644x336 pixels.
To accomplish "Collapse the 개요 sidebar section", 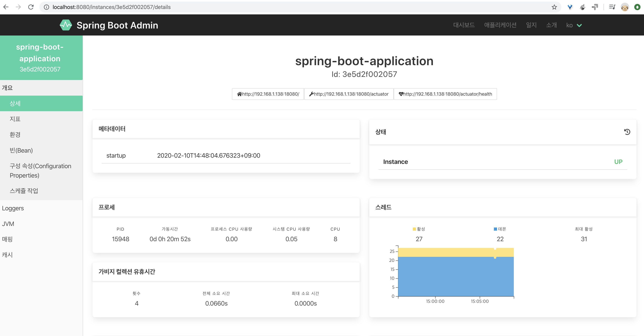I will click(7, 88).
